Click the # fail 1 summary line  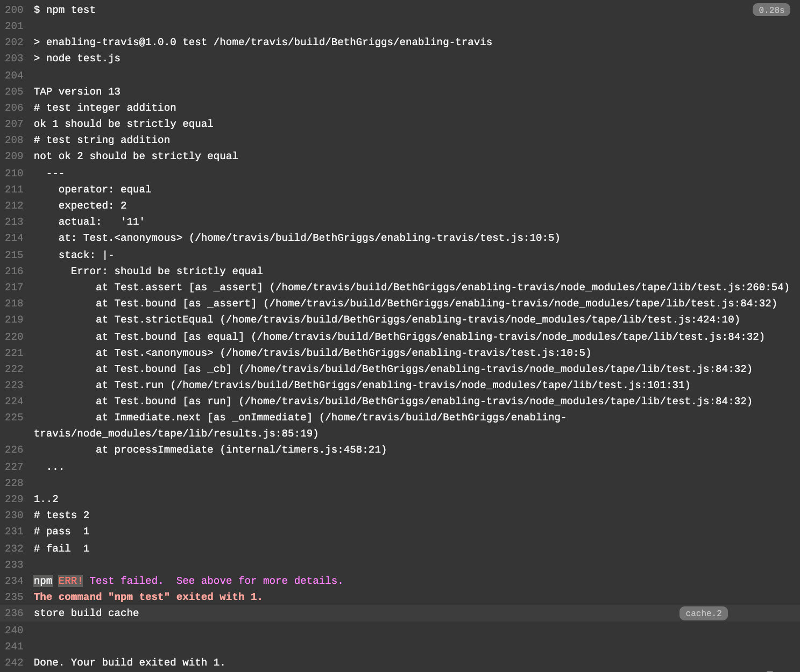pyautogui.click(x=61, y=548)
